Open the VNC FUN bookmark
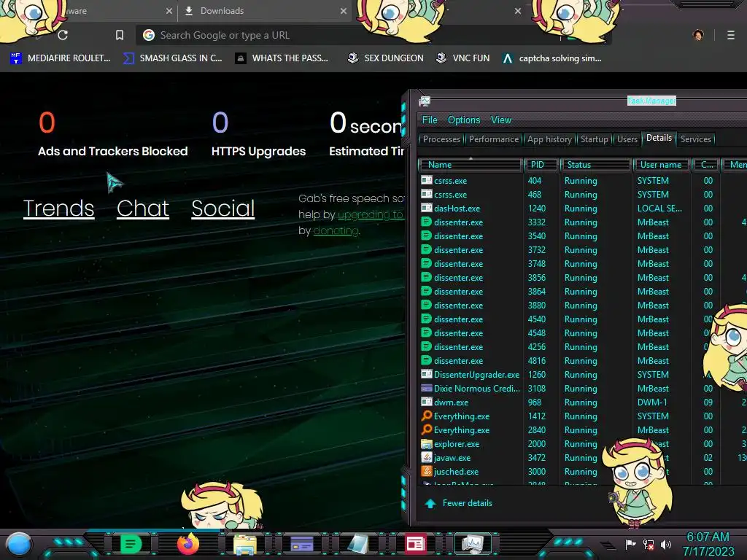The height and width of the screenshot is (560, 747). point(463,58)
